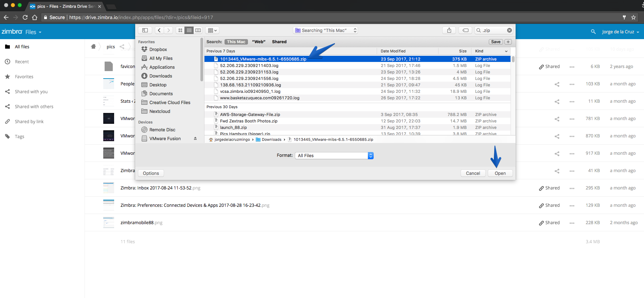Open Creative Cloud Files in the sidebar
The image size is (644, 298).
pyautogui.click(x=170, y=102)
